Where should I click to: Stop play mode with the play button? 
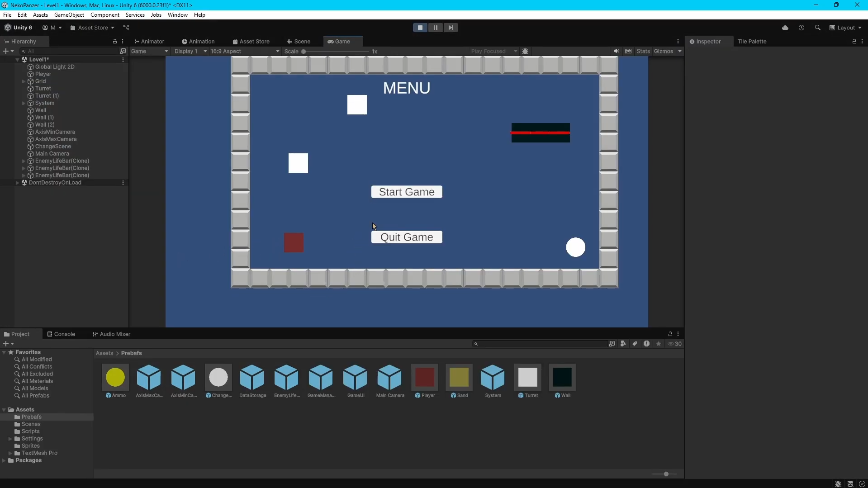(420, 28)
